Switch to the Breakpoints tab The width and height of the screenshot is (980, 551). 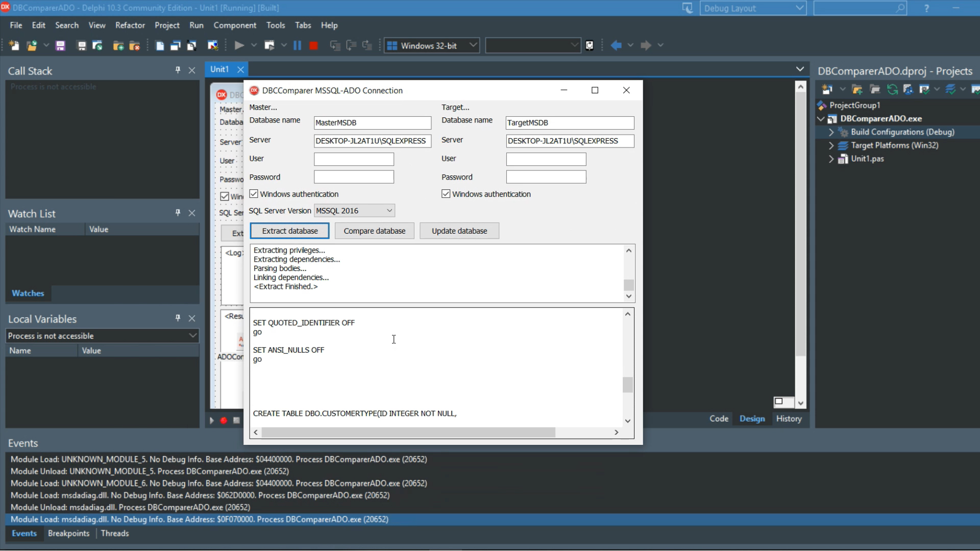[x=68, y=533]
